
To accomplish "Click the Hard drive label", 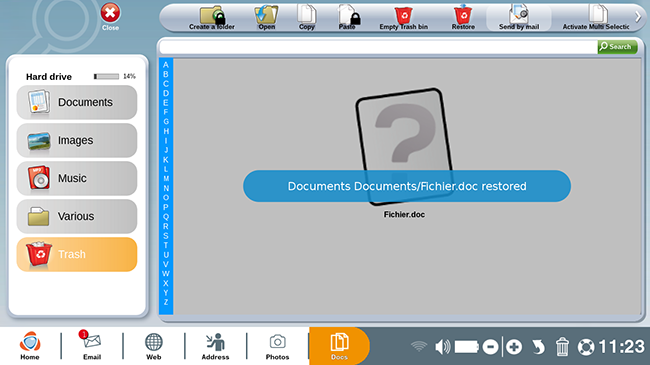I will pos(49,77).
